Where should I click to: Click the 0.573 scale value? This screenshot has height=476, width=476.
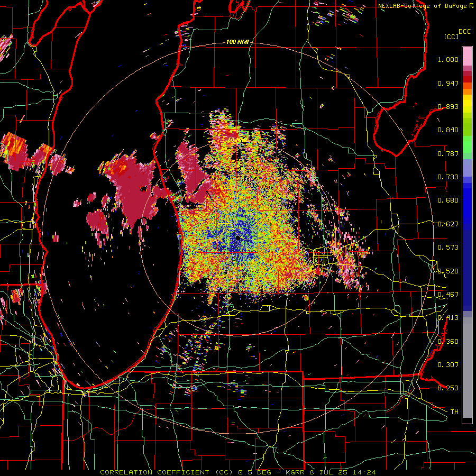(x=448, y=248)
